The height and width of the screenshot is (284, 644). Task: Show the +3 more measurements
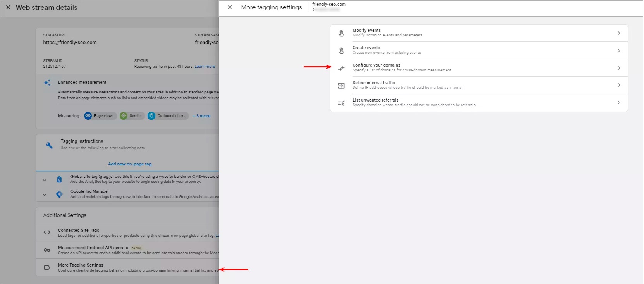[202, 116]
